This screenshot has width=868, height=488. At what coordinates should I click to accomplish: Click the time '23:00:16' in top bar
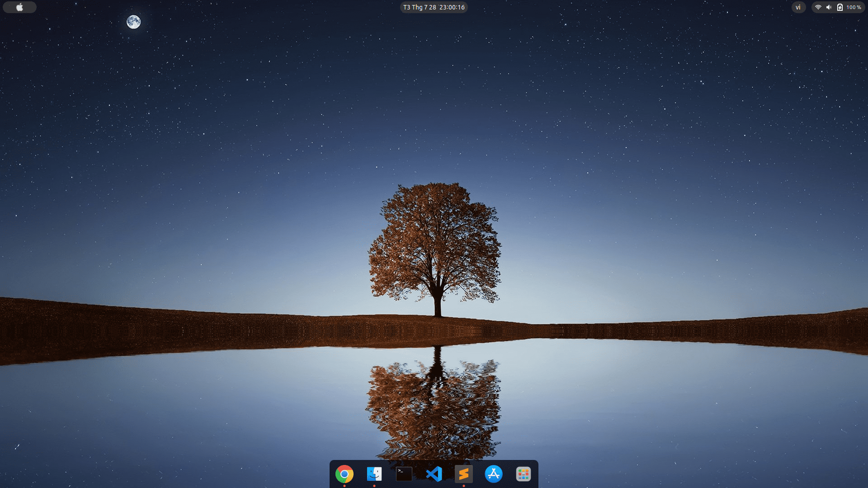click(x=452, y=7)
